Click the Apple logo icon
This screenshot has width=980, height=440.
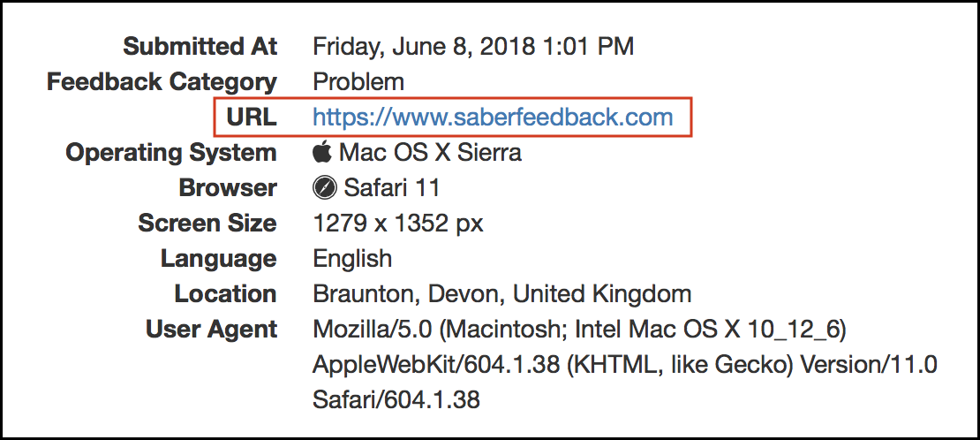tap(322, 152)
